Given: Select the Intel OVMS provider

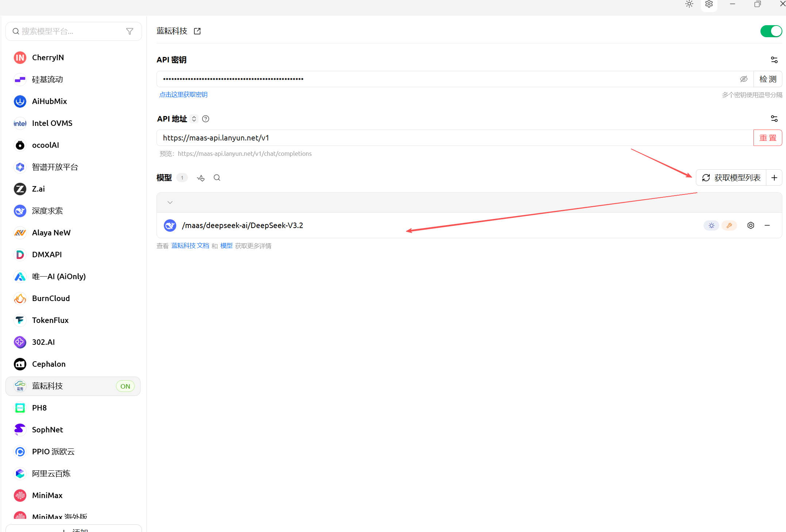Looking at the screenshot, I should [73, 123].
